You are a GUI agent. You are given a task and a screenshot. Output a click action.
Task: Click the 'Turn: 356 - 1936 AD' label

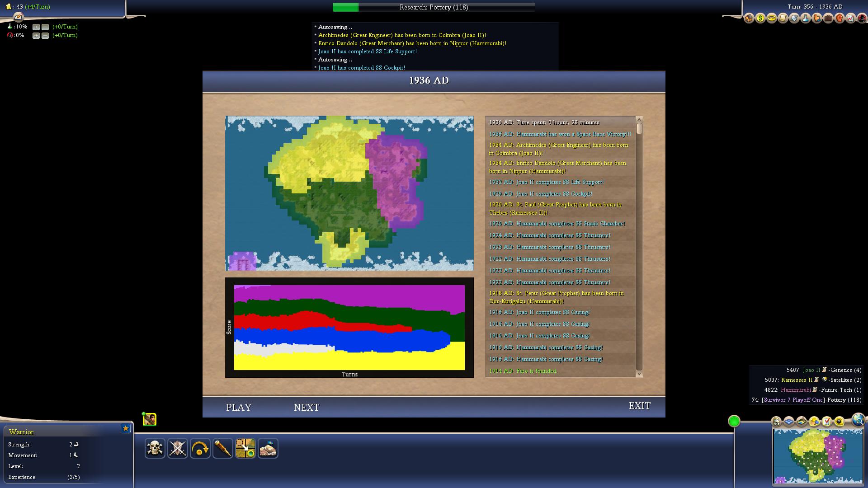[815, 7]
